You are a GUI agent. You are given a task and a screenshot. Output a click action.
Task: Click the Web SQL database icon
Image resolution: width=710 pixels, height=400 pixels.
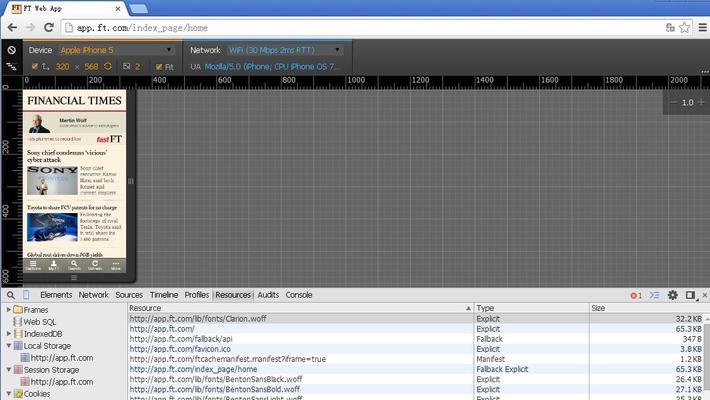coord(18,322)
